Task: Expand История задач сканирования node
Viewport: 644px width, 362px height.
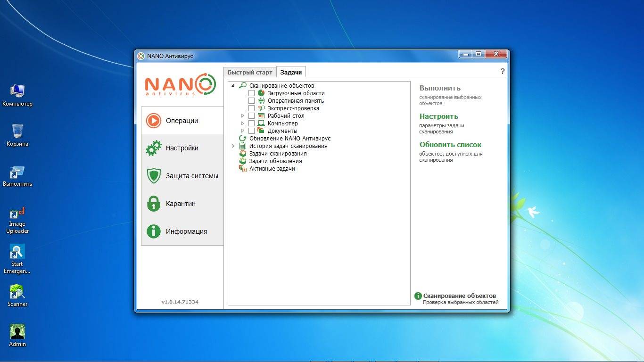Action: (233, 146)
